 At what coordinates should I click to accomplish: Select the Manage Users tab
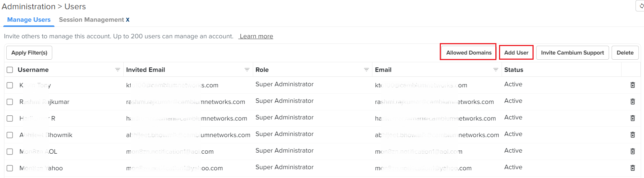[x=29, y=20]
